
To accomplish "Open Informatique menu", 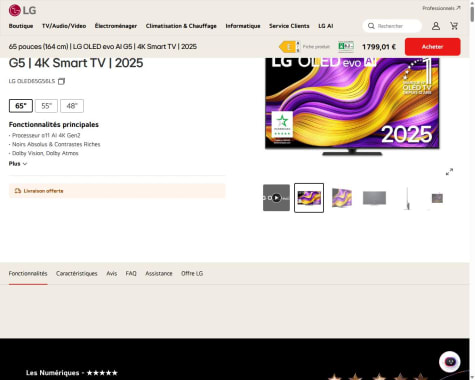I will pos(243,26).
